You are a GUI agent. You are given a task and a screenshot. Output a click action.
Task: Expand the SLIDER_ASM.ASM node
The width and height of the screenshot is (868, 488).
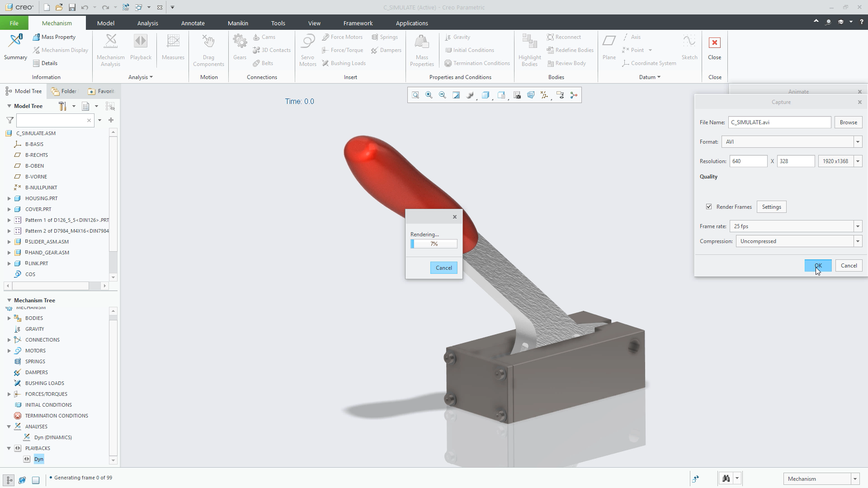[9, 242]
